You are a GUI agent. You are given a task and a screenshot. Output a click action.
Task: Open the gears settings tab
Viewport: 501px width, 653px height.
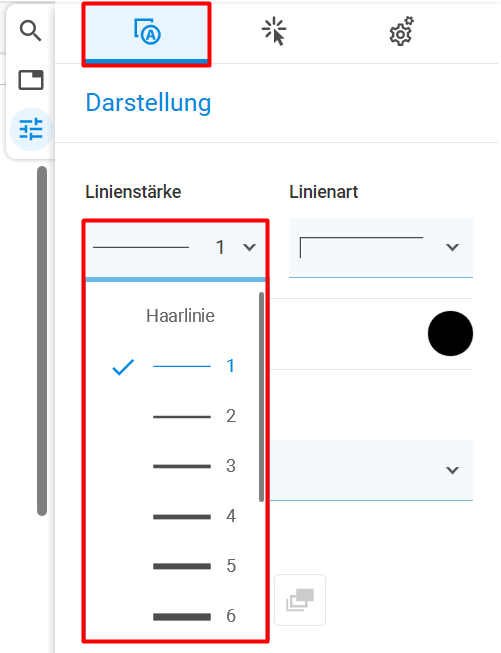click(401, 31)
